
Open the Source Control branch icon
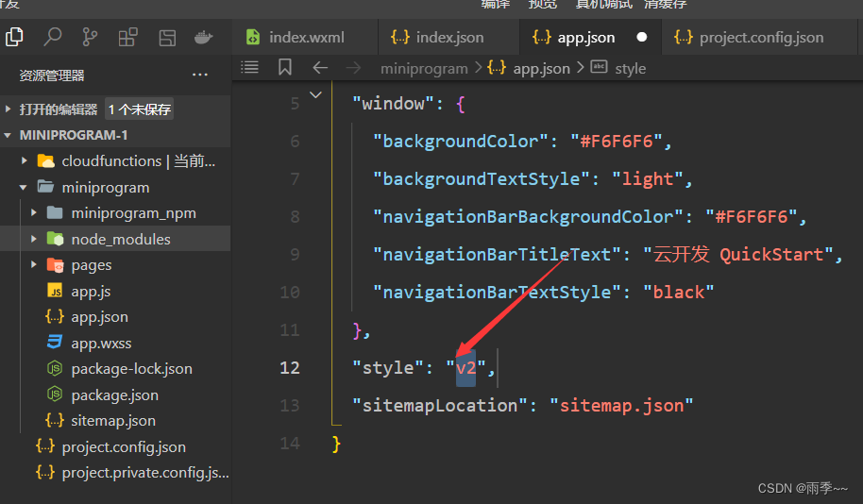pyautogui.click(x=90, y=38)
